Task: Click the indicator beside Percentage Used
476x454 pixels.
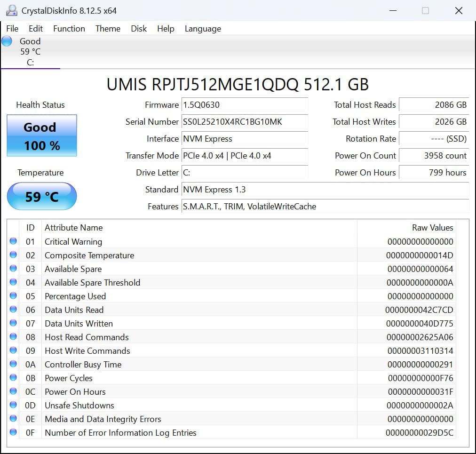Action: click(13, 295)
